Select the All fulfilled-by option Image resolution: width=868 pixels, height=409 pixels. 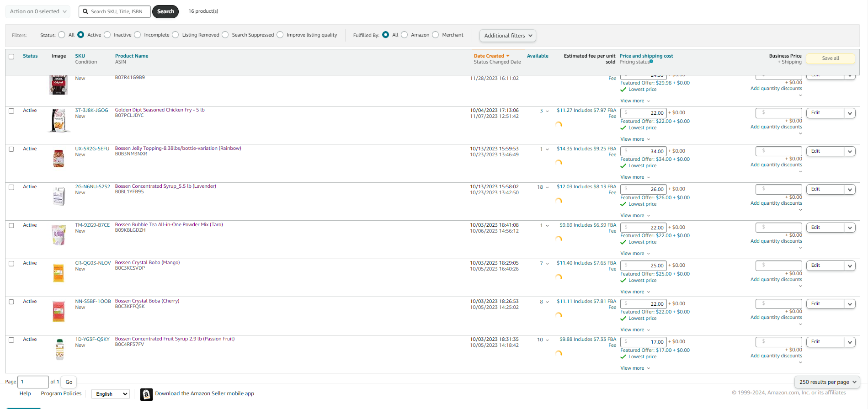coord(386,35)
